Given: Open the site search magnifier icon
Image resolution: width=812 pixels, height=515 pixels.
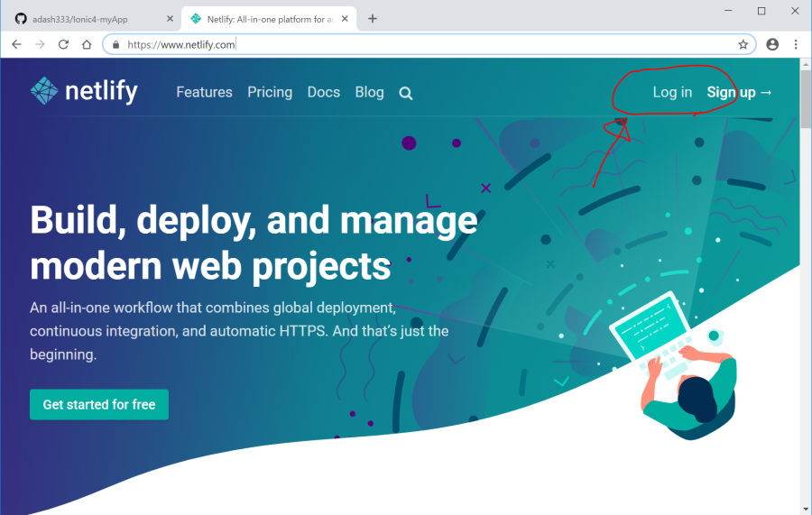Looking at the screenshot, I should 406,93.
